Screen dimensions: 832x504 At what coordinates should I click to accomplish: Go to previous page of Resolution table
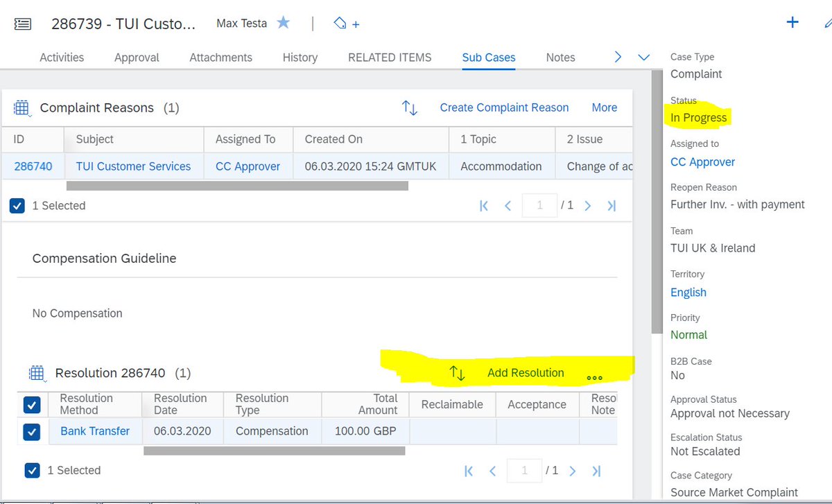coord(492,471)
